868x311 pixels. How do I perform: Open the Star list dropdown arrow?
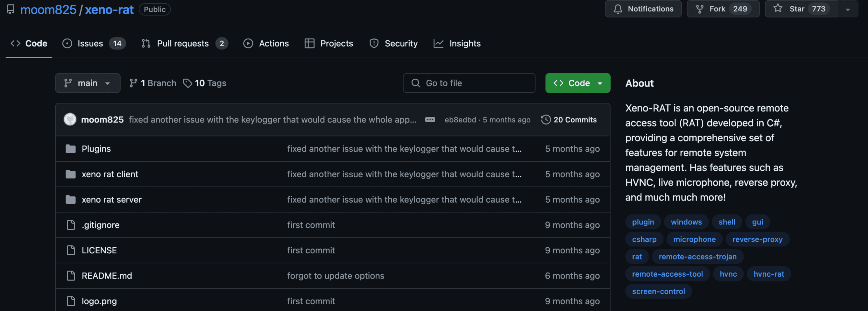tap(848, 9)
